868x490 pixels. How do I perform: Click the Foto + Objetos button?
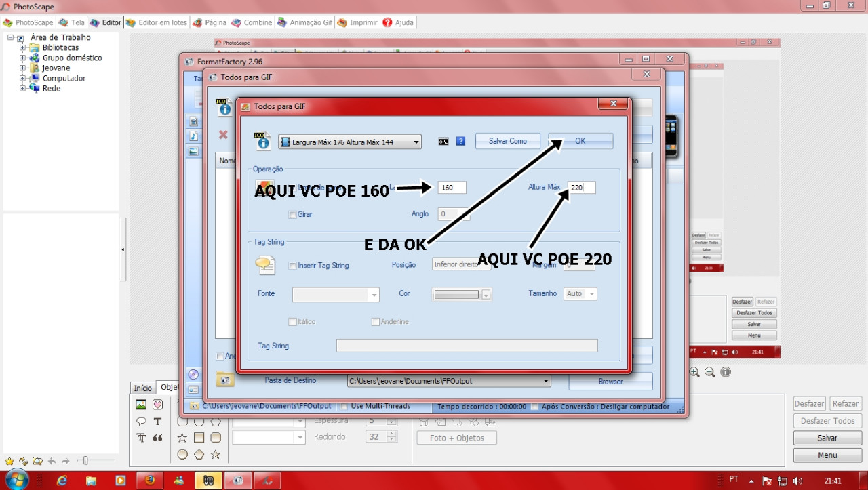tap(457, 438)
